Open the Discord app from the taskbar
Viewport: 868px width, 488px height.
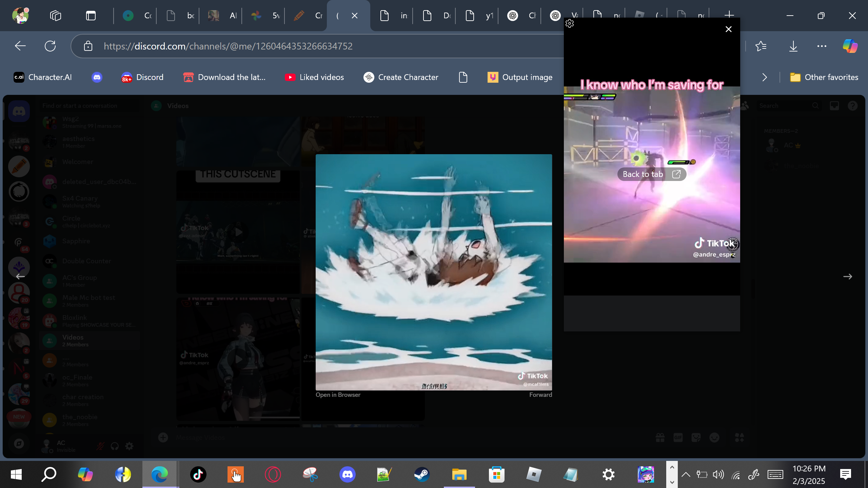pyautogui.click(x=348, y=474)
